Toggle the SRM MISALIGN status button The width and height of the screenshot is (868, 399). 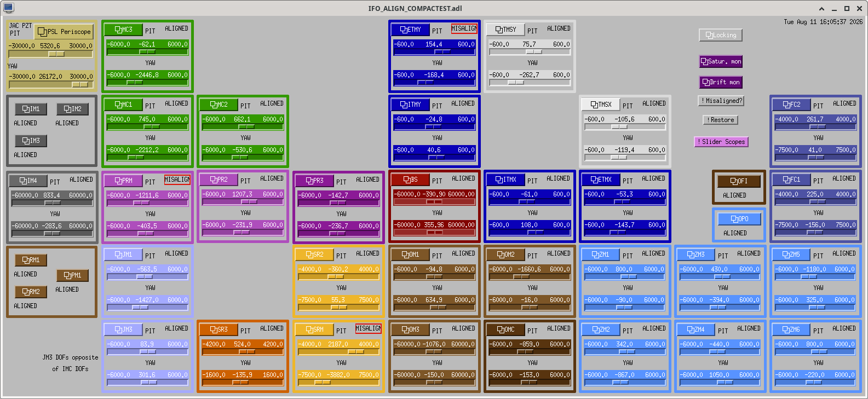(369, 328)
